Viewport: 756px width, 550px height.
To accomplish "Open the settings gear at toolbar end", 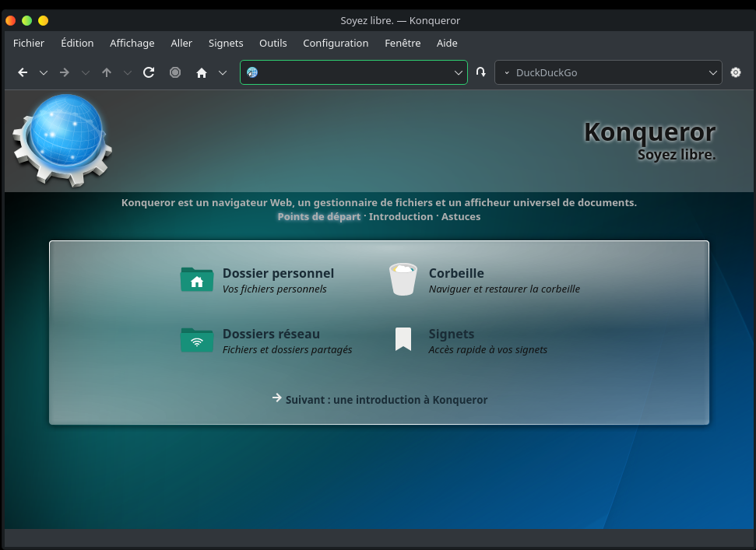I will (736, 72).
